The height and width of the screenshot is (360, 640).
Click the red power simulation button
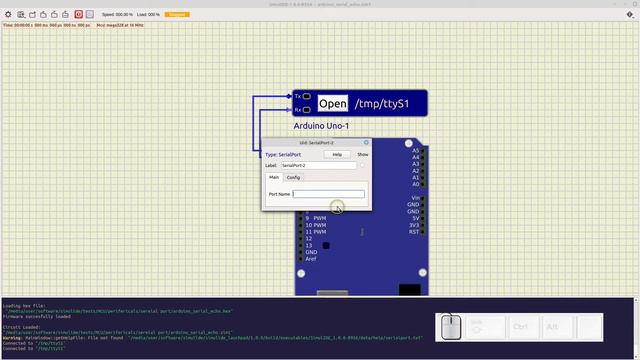[x=79, y=14]
